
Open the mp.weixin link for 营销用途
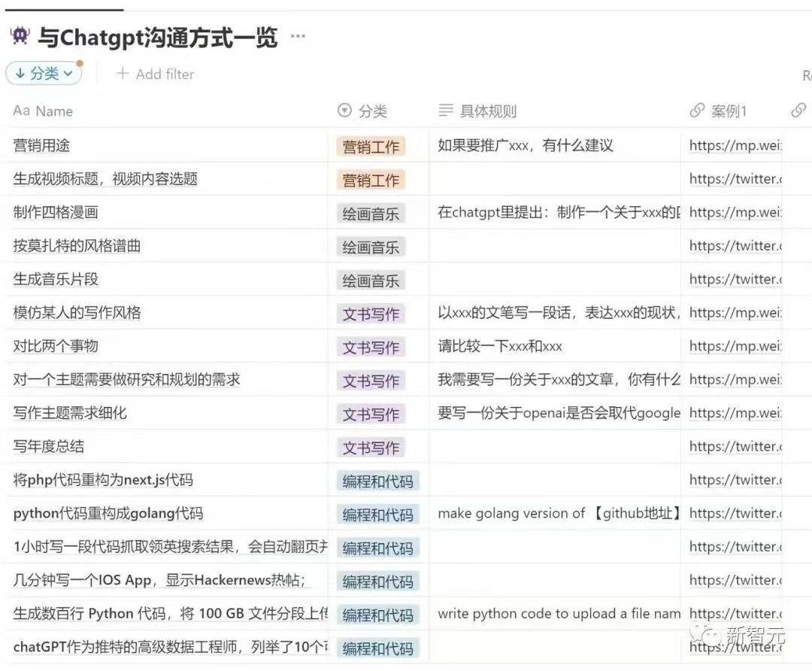(x=735, y=146)
